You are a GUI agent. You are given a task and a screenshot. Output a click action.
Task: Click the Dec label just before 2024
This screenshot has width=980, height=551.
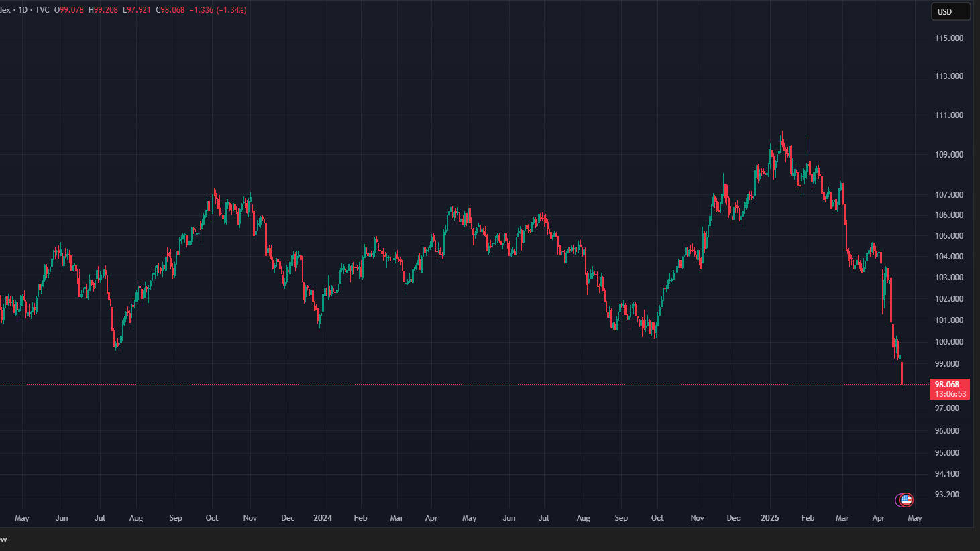pos(288,518)
